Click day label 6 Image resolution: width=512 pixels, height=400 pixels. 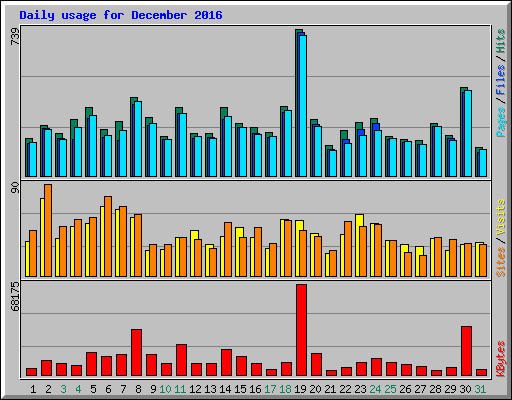click(108, 389)
